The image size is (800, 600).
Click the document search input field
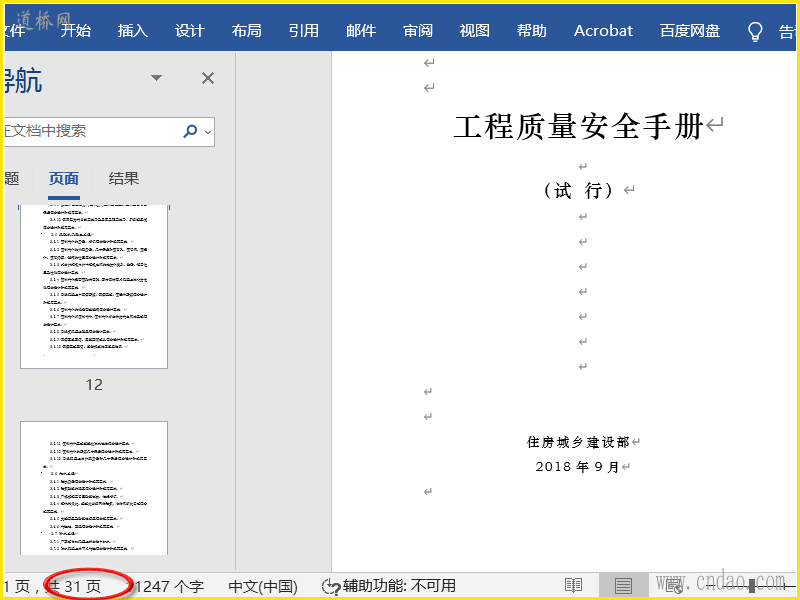point(92,132)
